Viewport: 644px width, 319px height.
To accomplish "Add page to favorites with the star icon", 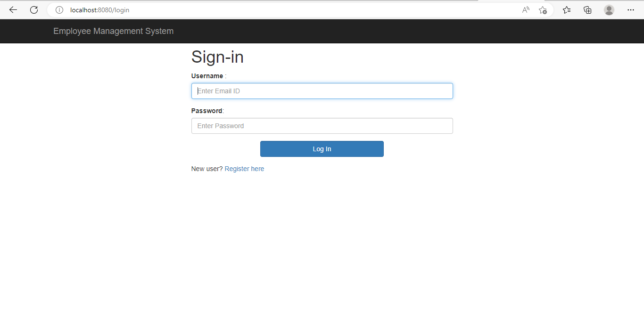I will point(542,9).
